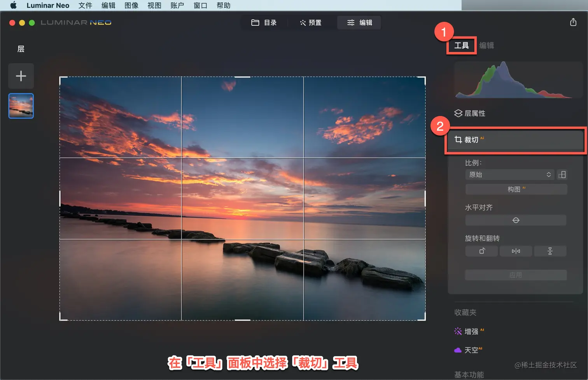Click the share/export icon
This screenshot has width=588, height=380.
[x=573, y=22]
